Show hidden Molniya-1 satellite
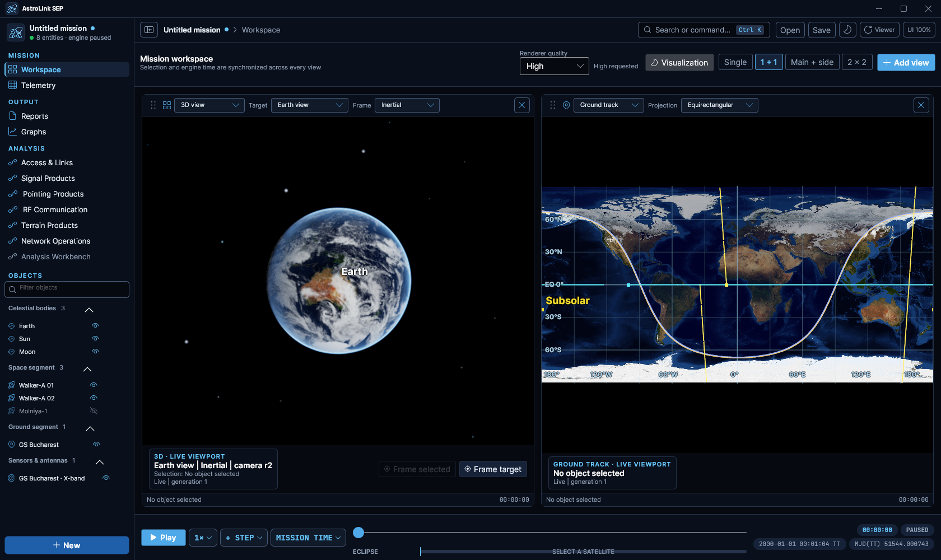Viewport: 941px width, 560px height. [x=94, y=410]
